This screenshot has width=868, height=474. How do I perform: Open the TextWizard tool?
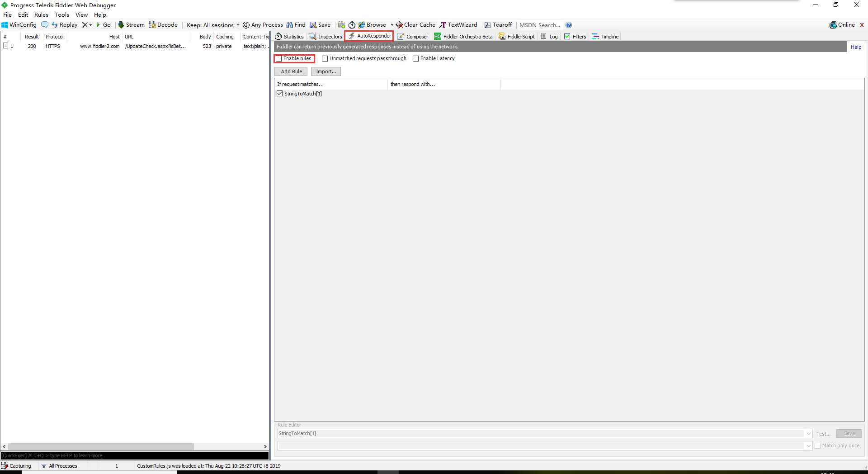[458, 25]
